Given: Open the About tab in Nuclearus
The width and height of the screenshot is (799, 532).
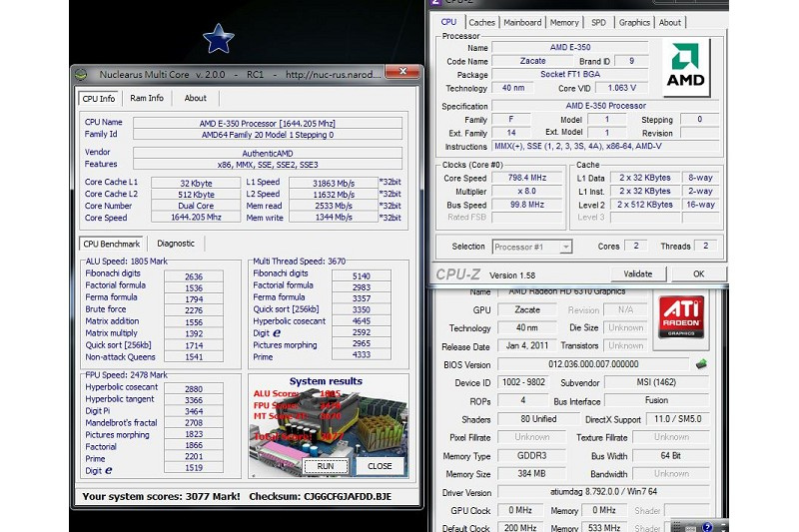Looking at the screenshot, I should coord(195,98).
